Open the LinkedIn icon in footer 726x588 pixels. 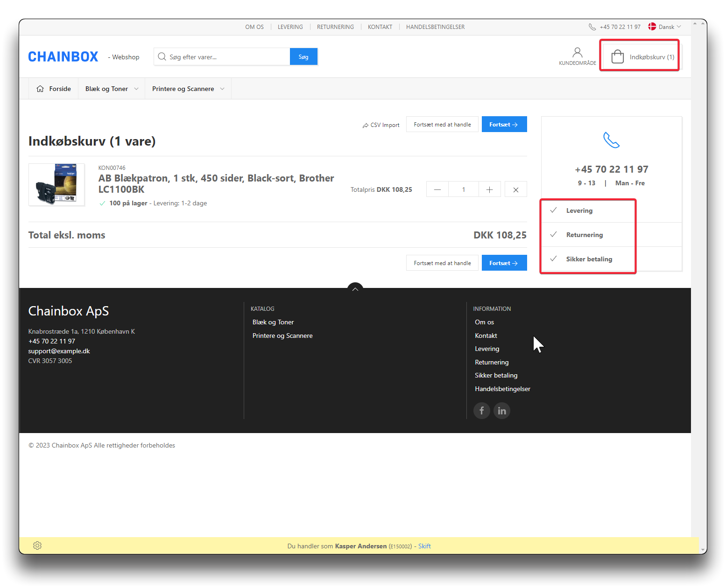(x=502, y=411)
